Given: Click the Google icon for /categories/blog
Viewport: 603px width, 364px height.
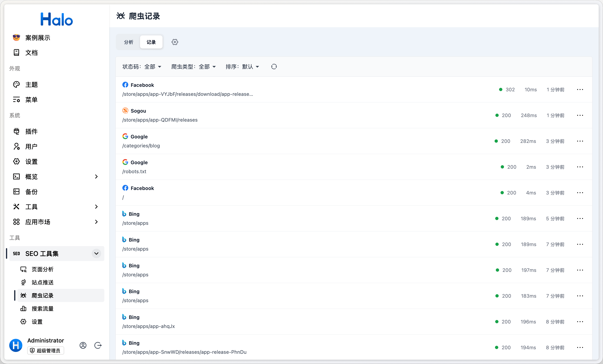Looking at the screenshot, I should 125,136.
